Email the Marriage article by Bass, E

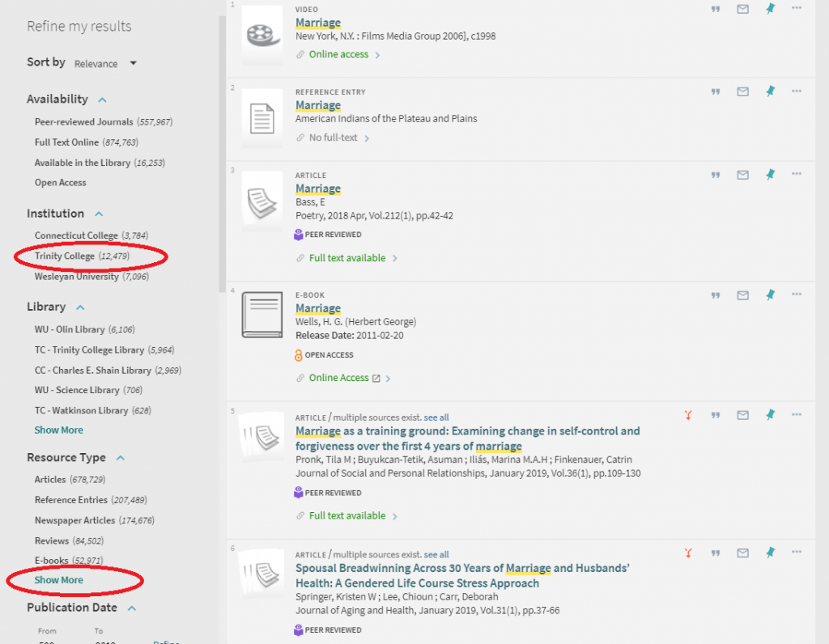click(743, 175)
